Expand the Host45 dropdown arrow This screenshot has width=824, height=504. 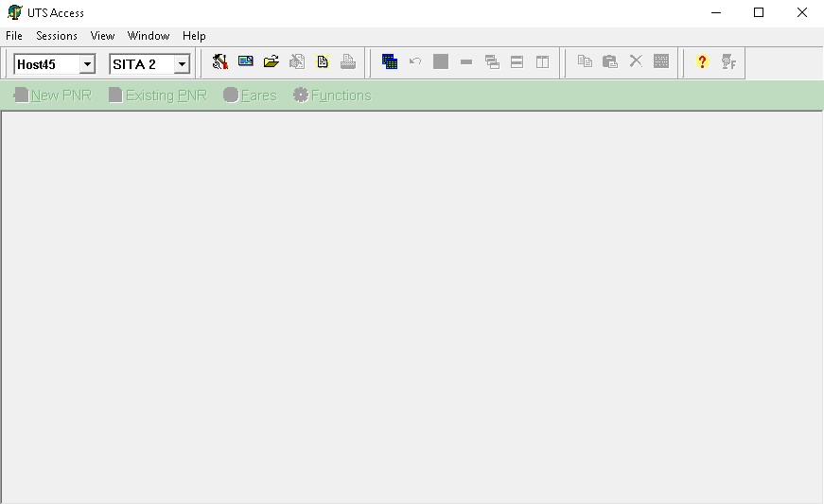coord(87,64)
